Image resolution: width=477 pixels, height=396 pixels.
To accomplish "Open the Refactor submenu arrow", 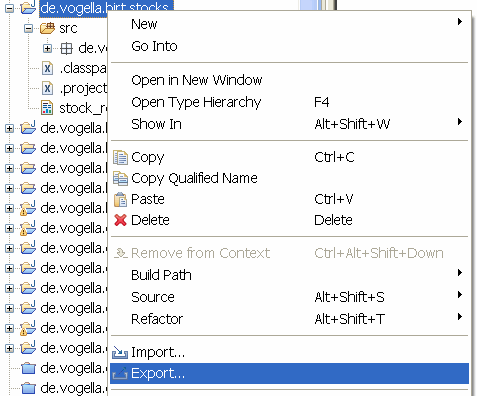I will click(x=460, y=317).
